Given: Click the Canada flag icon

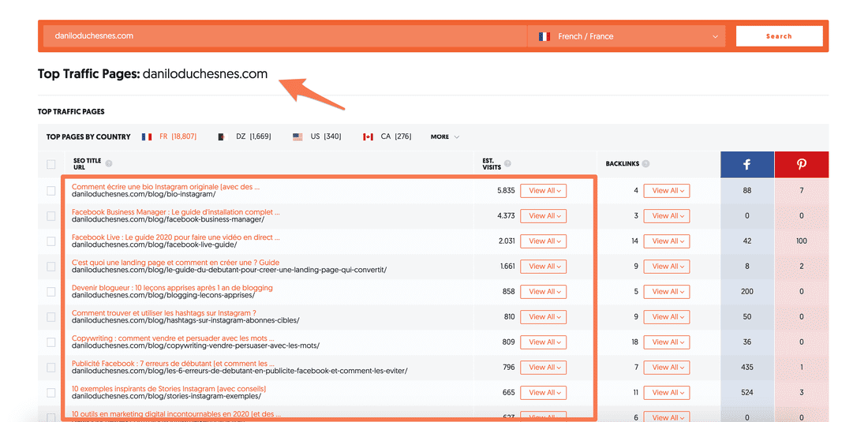Looking at the screenshot, I should coord(368,136).
